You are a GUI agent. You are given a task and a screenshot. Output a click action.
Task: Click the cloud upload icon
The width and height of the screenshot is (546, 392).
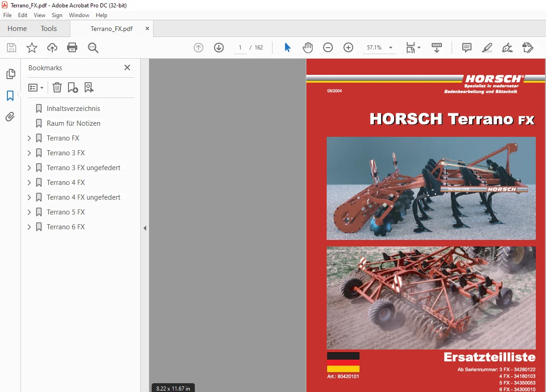click(52, 48)
